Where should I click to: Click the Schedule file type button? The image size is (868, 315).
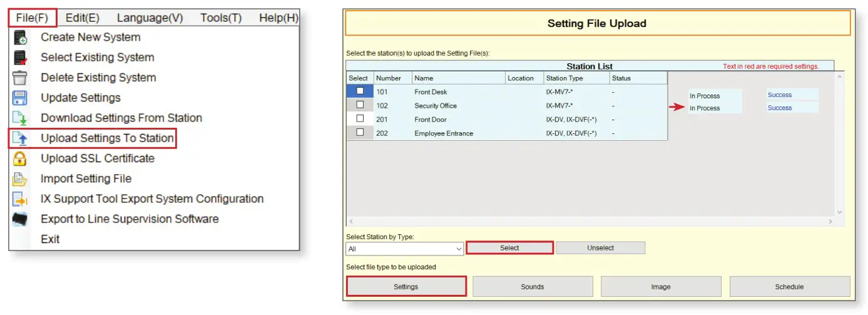click(790, 287)
